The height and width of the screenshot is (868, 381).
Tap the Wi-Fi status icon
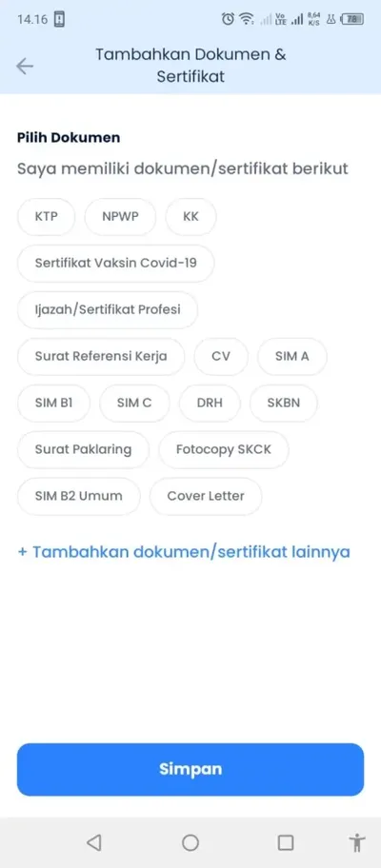click(x=246, y=19)
